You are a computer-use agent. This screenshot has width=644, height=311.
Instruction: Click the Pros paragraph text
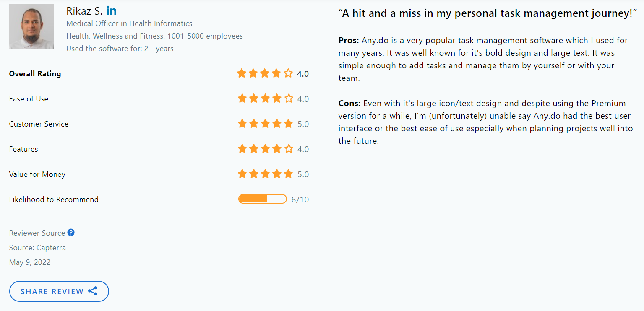[x=483, y=59]
